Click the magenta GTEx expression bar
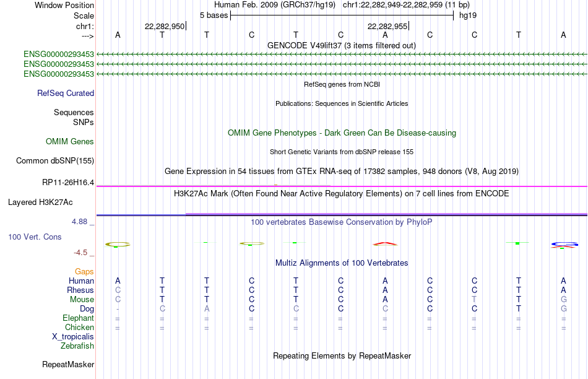The image size is (588, 379). 342,186
